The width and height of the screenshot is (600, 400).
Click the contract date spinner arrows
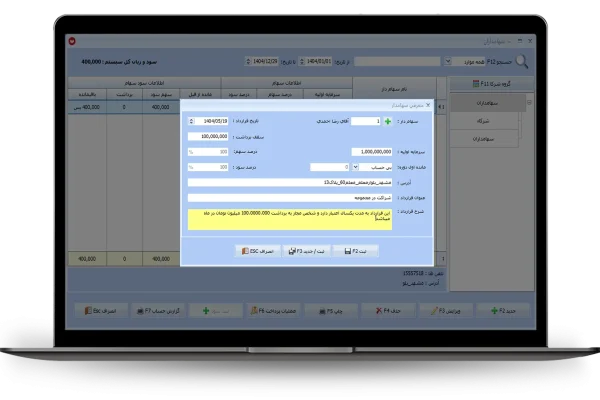[x=191, y=121]
